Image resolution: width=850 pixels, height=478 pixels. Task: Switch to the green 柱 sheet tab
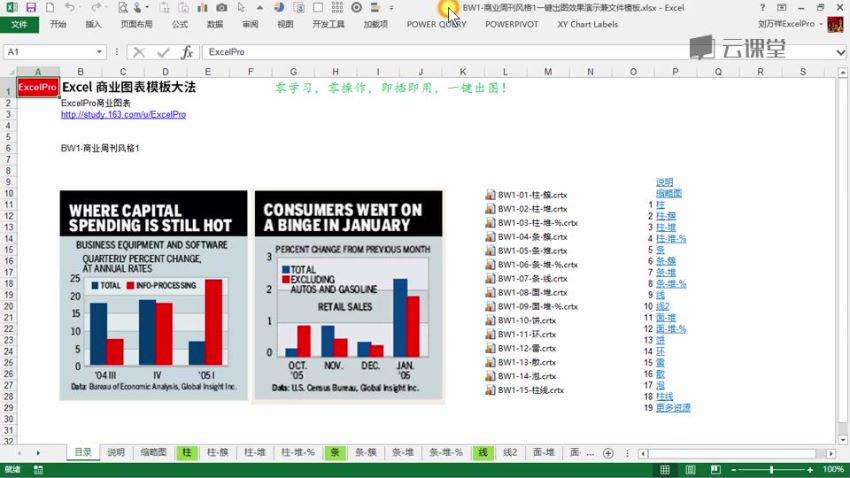pos(187,453)
